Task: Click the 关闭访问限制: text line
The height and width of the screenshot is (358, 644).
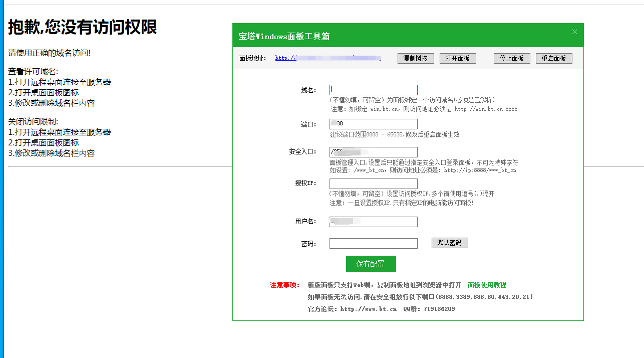Action: pos(33,122)
